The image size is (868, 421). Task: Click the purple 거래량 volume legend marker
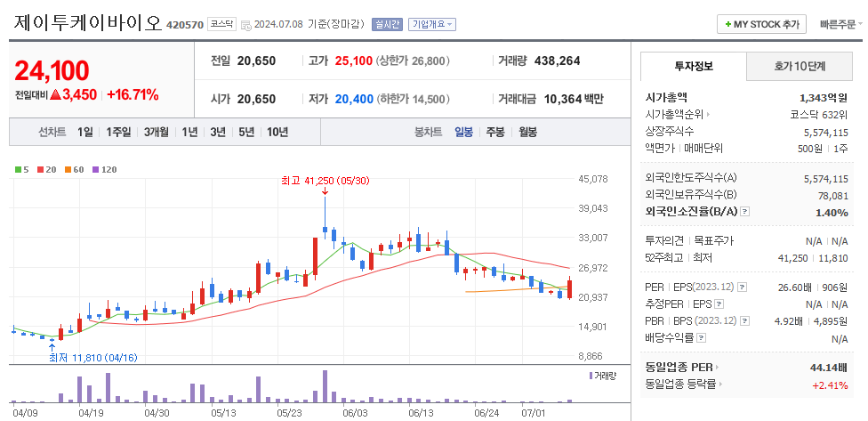591,376
